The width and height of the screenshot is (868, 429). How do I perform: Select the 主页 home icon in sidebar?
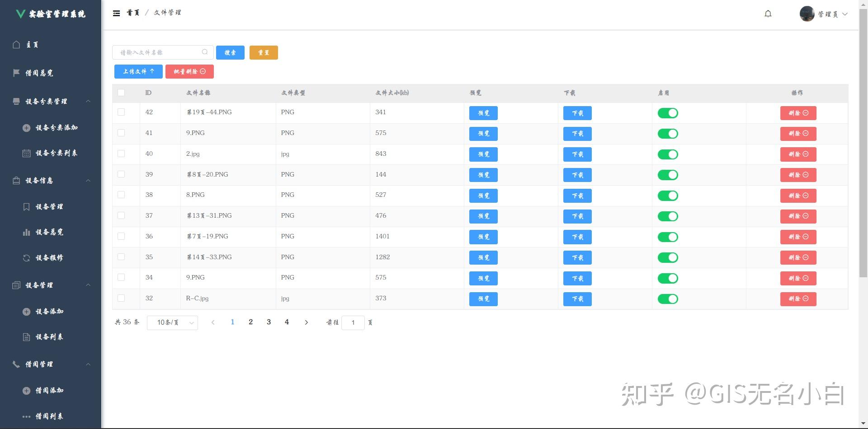[16, 44]
